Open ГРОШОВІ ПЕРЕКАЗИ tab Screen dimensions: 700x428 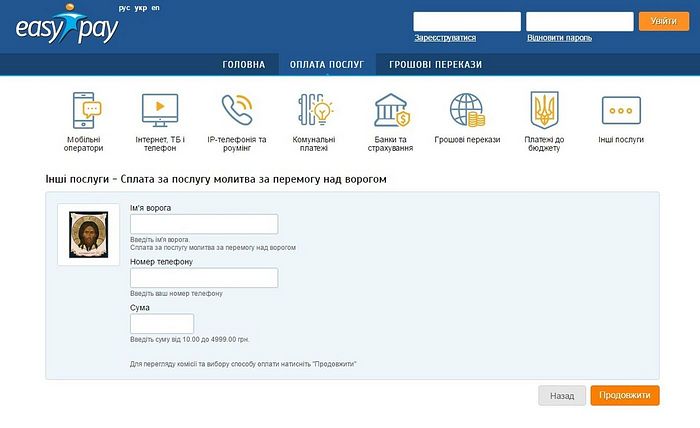click(435, 65)
